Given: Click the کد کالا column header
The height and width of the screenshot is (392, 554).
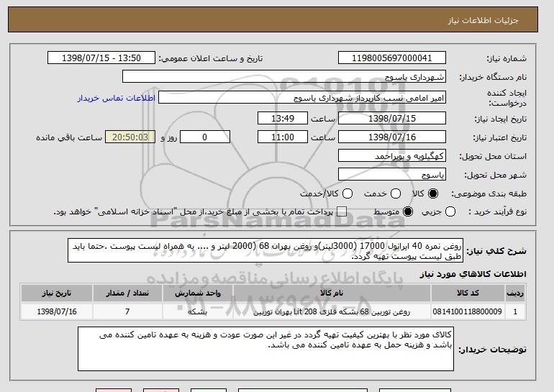Looking at the screenshot, I should pyautogui.click(x=468, y=293).
